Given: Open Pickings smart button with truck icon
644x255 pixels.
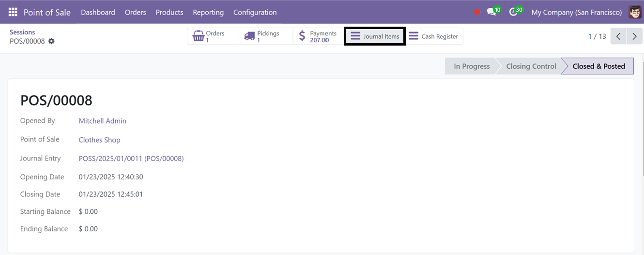Looking at the screenshot, I should click(x=266, y=36).
